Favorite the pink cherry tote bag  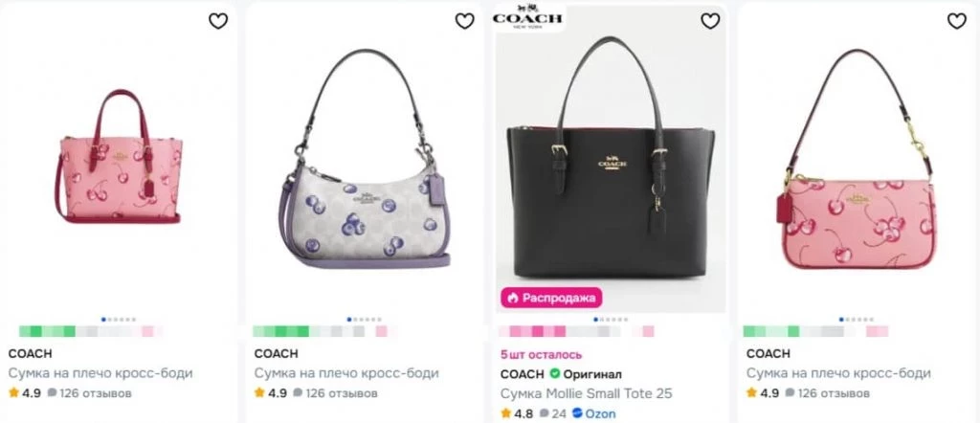[218, 21]
